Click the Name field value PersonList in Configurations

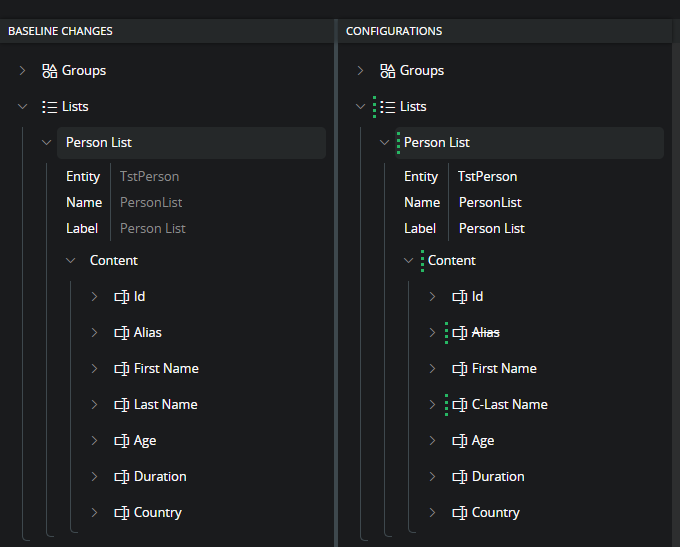490,203
